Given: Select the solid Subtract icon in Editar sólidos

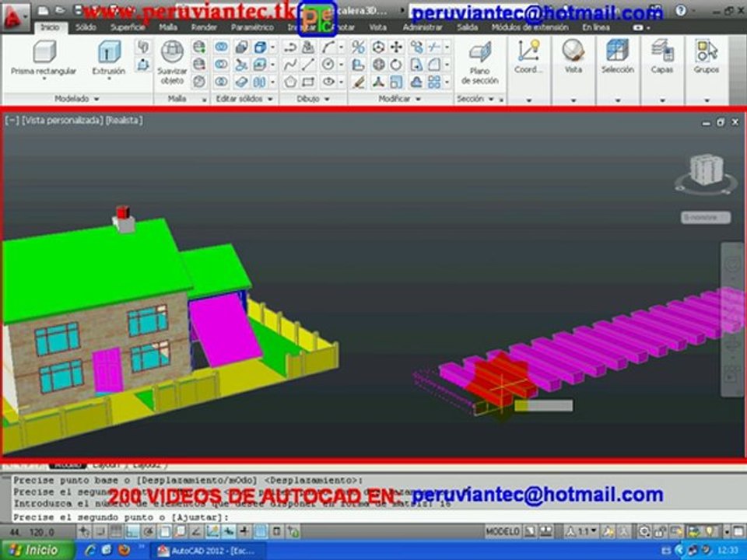Looking at the screenshot, I should click(x=221, y=65).
